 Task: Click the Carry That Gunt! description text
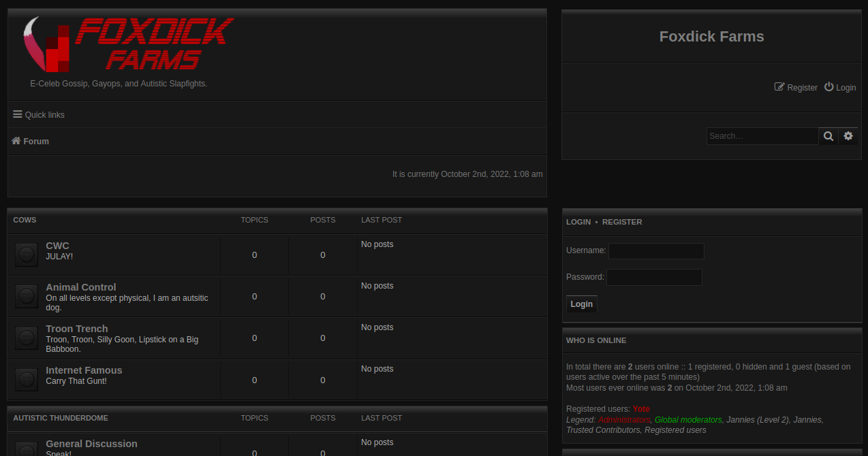click(x=76, y=381)
